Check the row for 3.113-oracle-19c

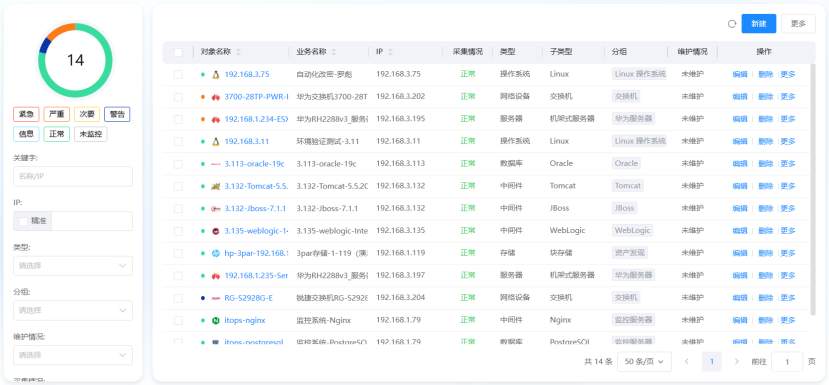coord(178,164)
